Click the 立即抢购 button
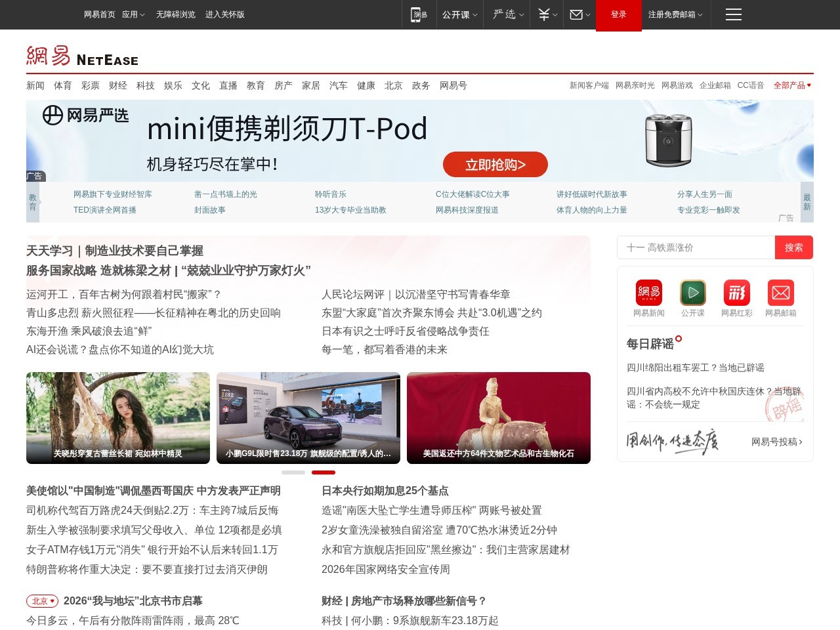This screenshot has height=630, width=840. pos(495,165)
